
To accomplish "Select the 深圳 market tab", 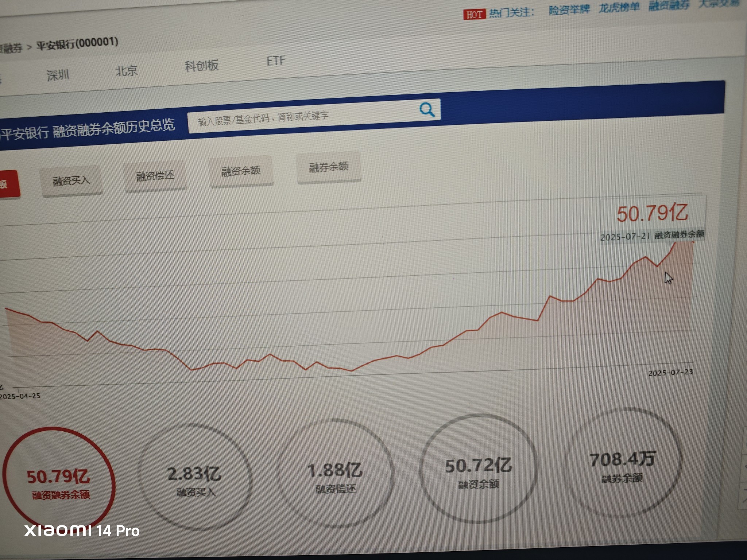I will coord(58,75).
